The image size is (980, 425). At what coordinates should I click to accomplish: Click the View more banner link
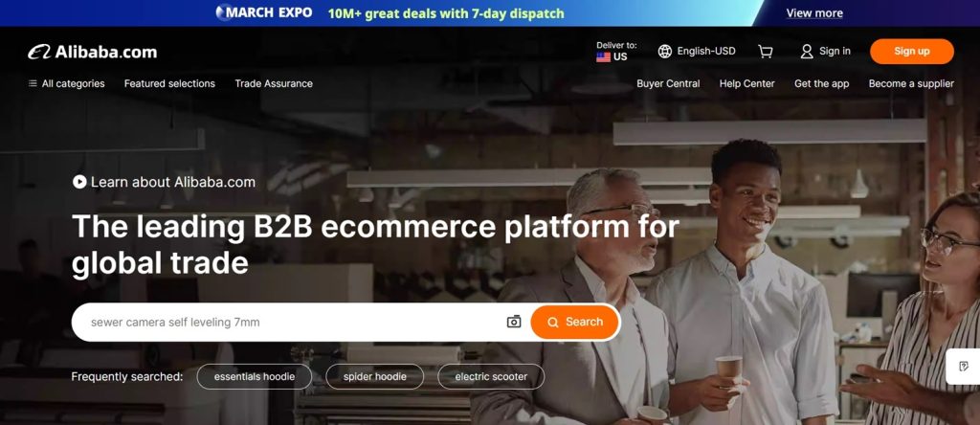point(814,13)
